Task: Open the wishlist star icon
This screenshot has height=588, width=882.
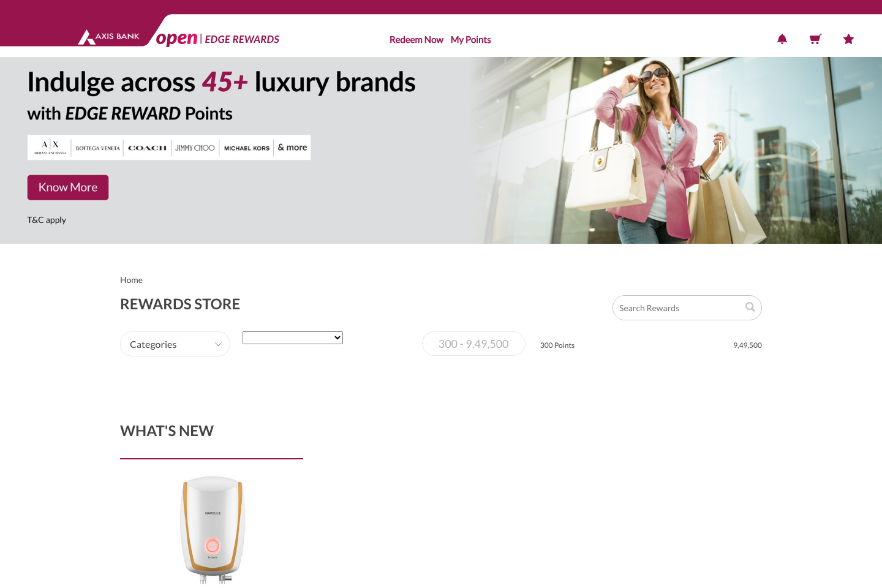Action: point(848,39)
